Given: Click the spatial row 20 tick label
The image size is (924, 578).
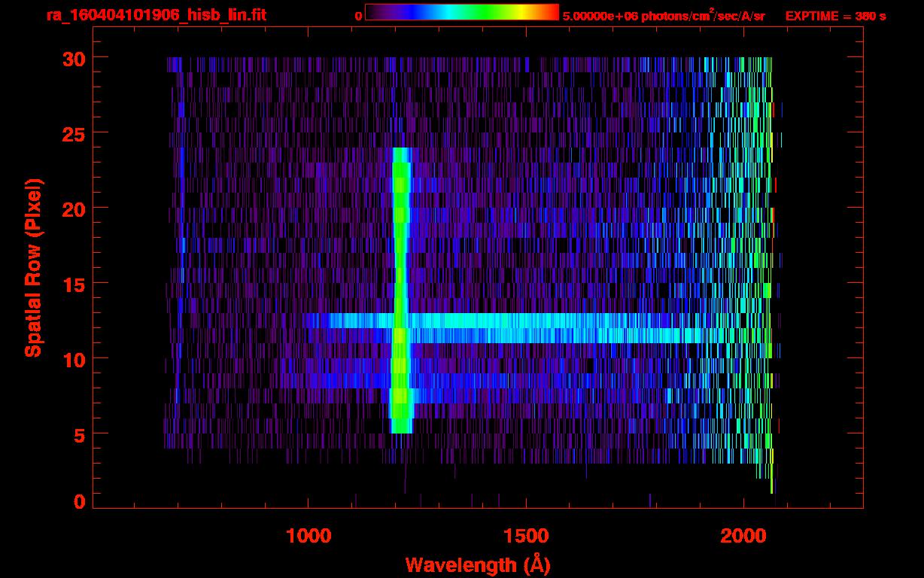Looking at the screenshot, I should click(x=72, y=208).
